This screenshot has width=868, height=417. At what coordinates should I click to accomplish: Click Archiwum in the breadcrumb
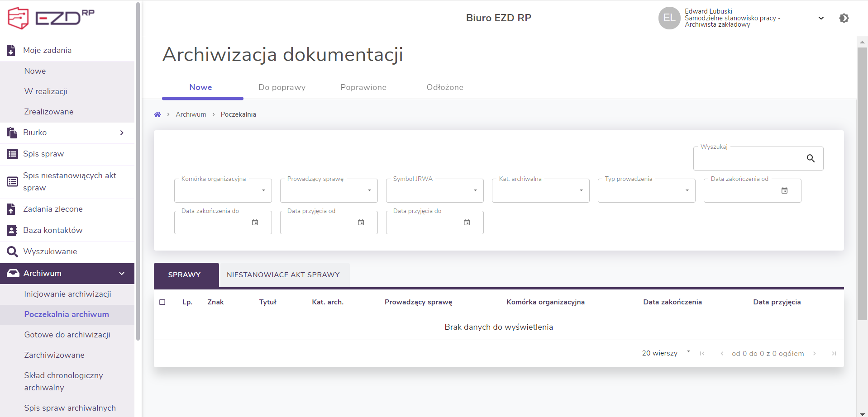[x=191, y=114]
